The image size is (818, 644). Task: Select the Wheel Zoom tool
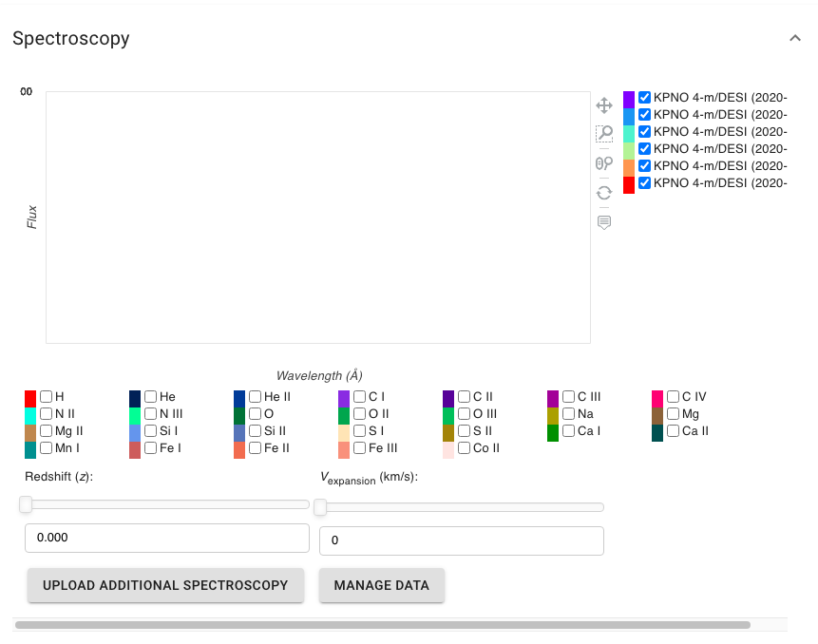pos(604,162)
